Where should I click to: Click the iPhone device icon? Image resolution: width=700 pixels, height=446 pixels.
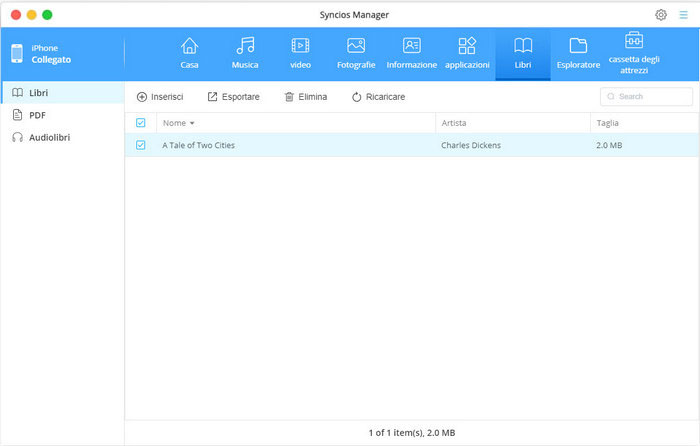[17, 54]
